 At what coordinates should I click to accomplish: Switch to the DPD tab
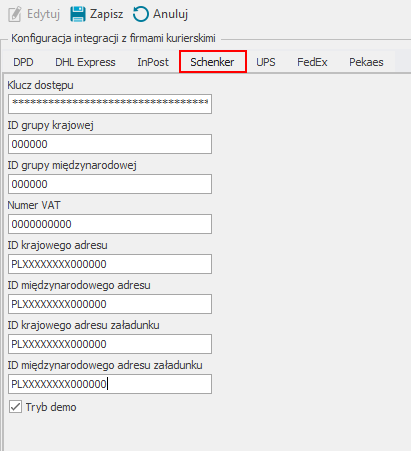click(23, 62)
